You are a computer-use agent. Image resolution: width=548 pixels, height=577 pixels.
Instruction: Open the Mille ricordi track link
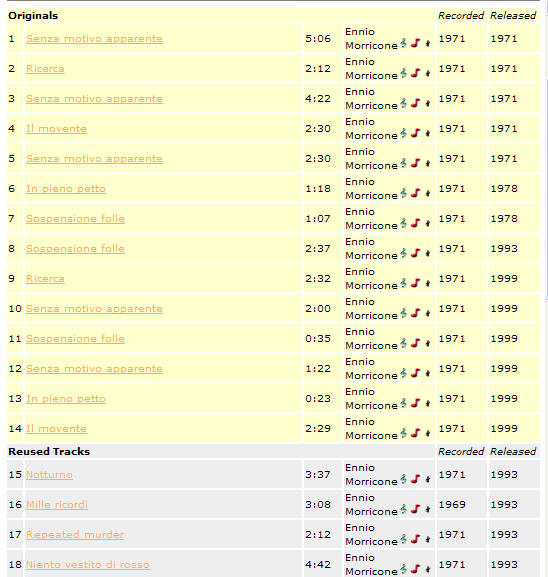pyautogui.click(x=57, y=505)
